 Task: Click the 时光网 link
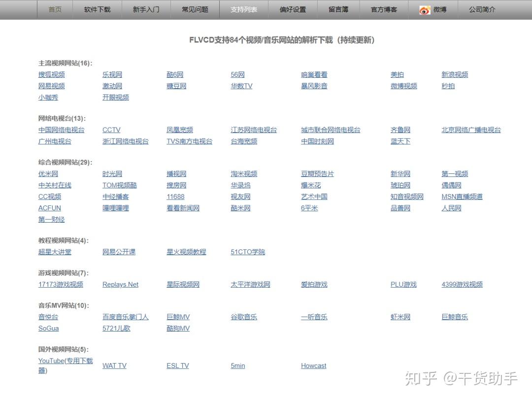point(112,174)
